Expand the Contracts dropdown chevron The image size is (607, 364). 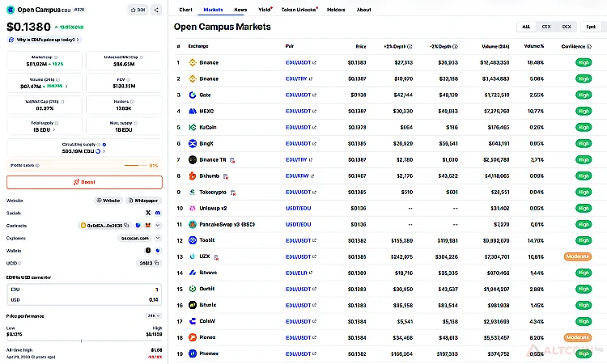pos(158,225)
